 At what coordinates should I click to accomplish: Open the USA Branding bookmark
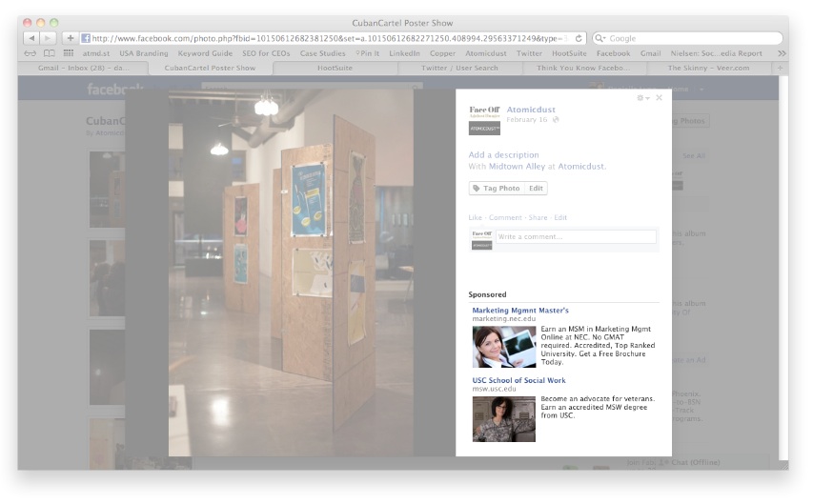144,53
